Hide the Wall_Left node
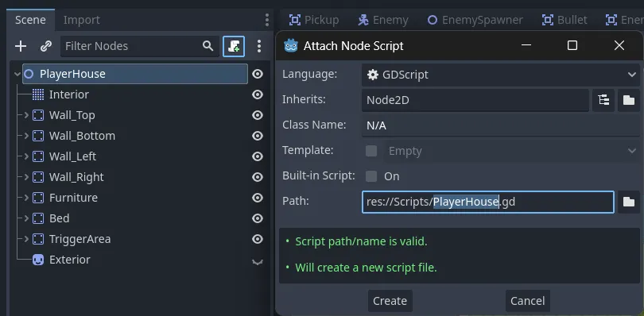644x316 pixels. [258, 156]
